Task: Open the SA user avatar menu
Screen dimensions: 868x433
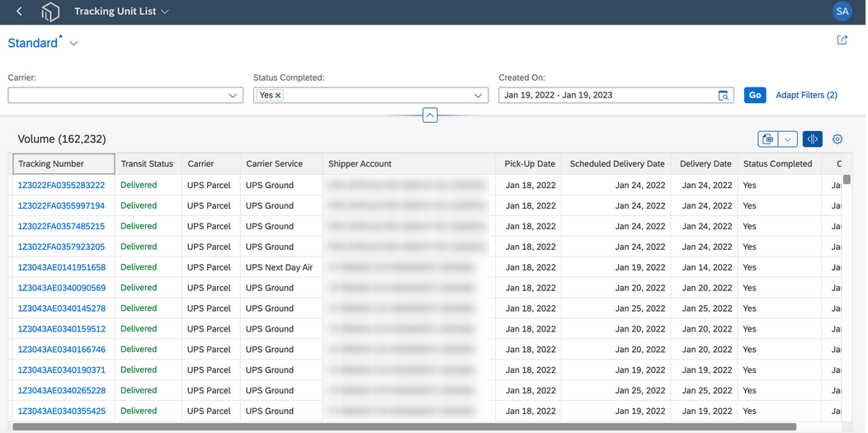Action: coord(842,12)
